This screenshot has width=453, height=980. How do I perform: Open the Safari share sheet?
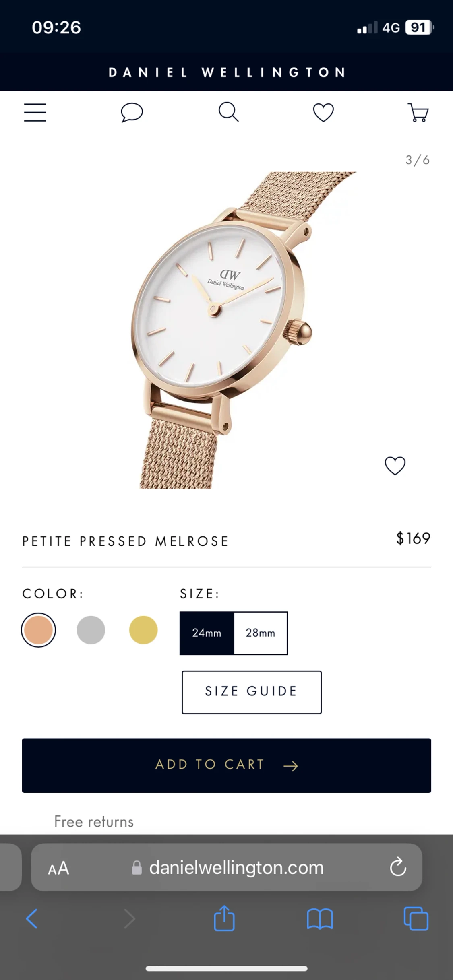pos(224,918)
